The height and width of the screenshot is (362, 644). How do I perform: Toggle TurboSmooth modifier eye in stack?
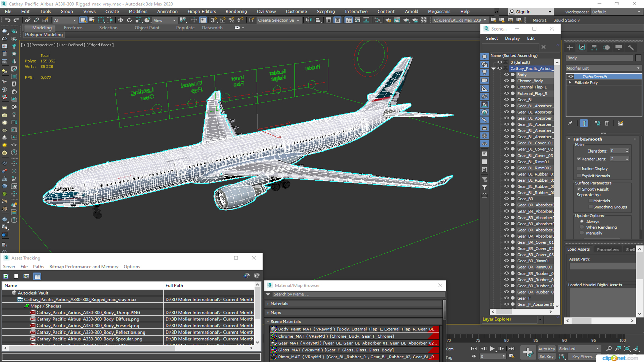pyautogui.click(x=571, y=77)
